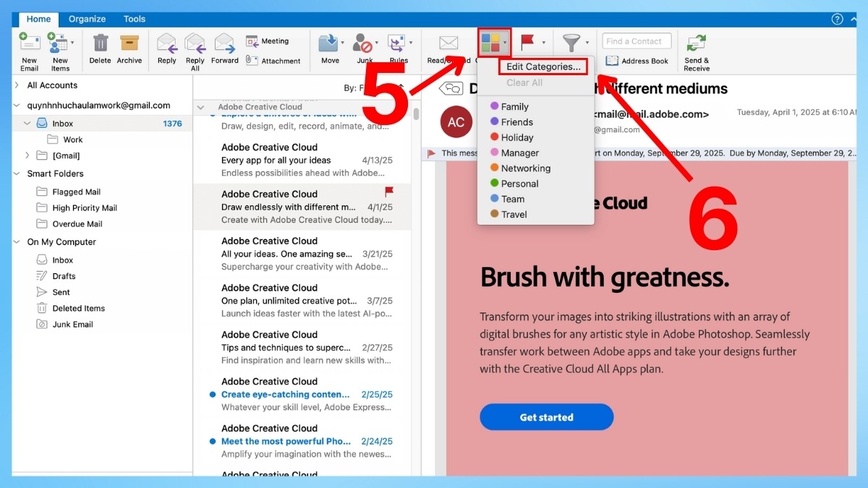The image size is (868, 488).
Task: Select the Travel category
Action: [536, 214]
